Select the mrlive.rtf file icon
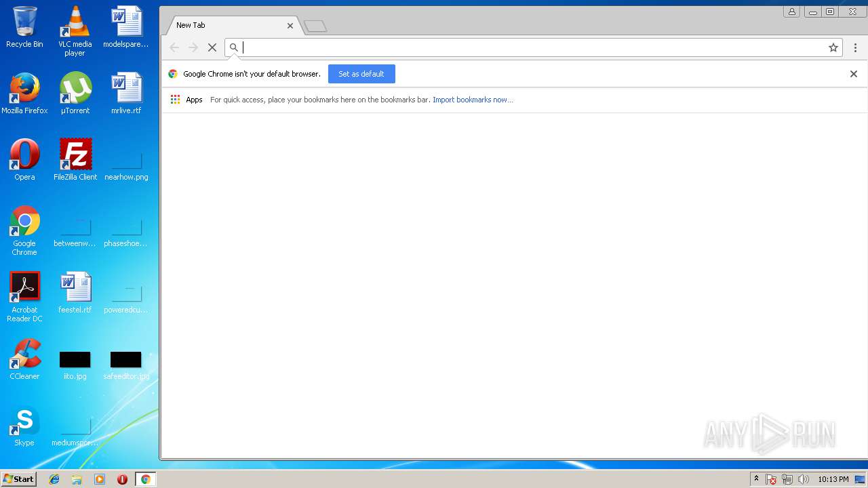Image resolution: width=868 pixels, height=488 pixels. [125, 94]
